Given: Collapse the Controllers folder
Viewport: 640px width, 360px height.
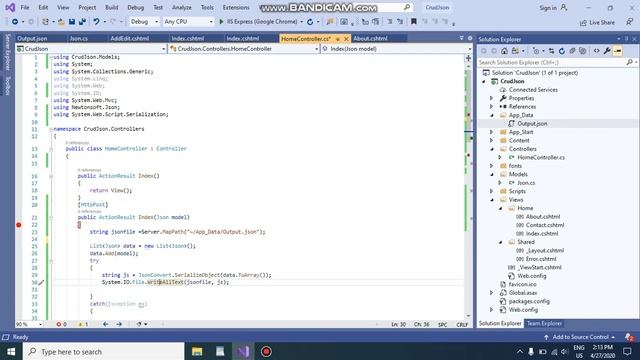Looking at the screenshot, I should pyautogui.click(x=491, y=149).
